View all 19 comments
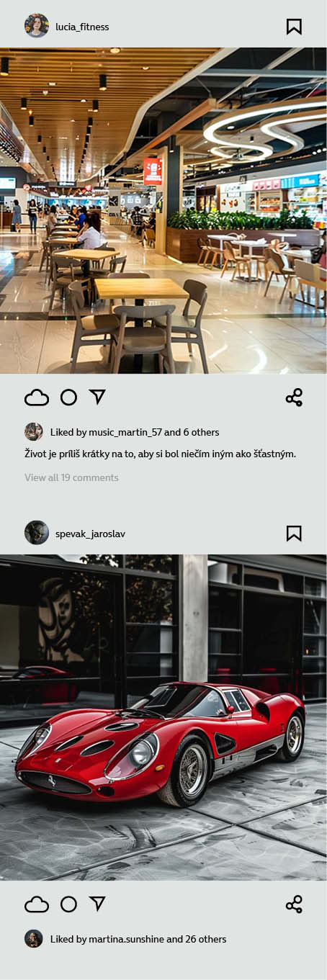The height and width of the screenshot is (980, 327). coord(71,477)
